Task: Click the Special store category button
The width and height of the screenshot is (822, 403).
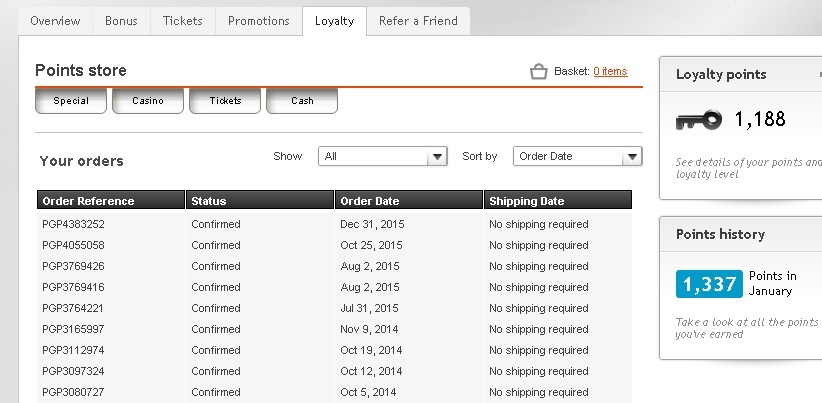Action: click(x=71, y=101)
